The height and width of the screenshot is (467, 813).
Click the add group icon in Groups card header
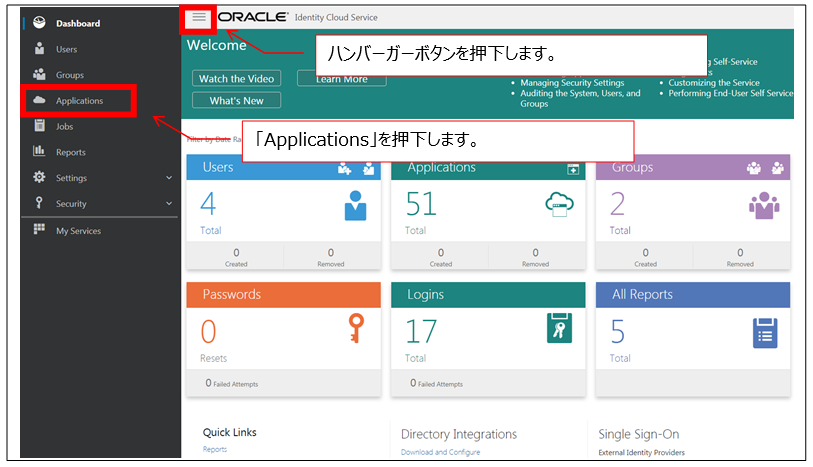(x=754, y=168)
